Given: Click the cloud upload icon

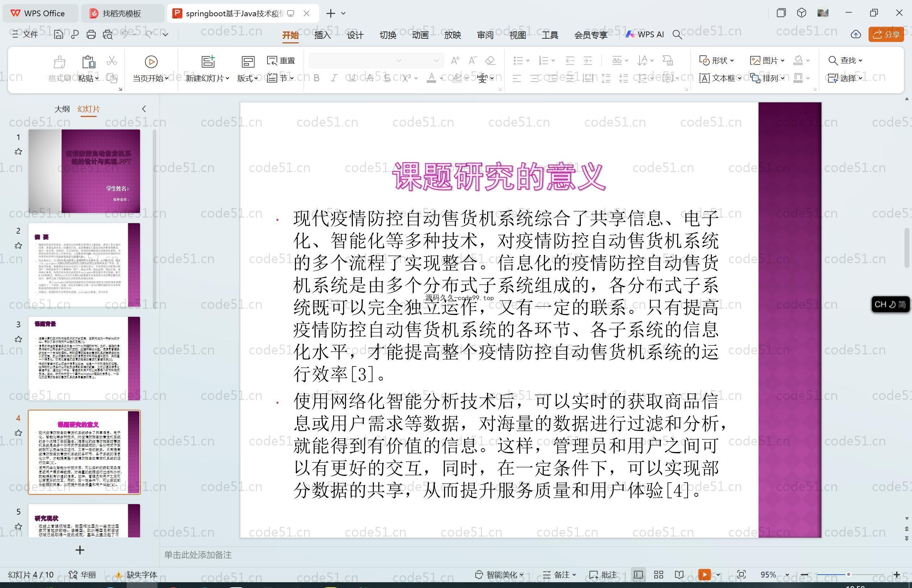Looking at the screenshot, I should pyautogui.click(x=856, y=35).
